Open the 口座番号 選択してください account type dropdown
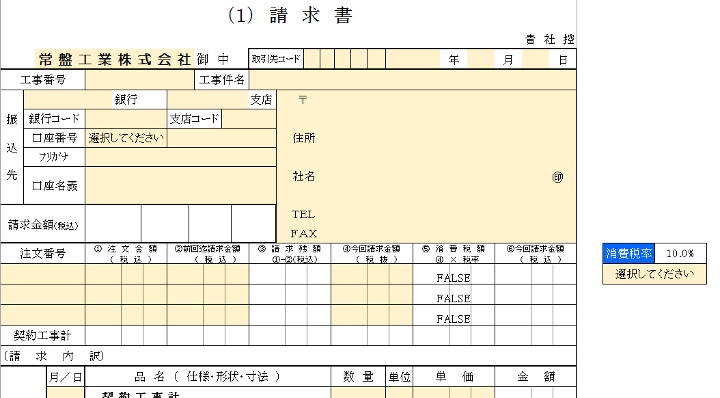Screen dimensions: 720x398 [x=126, y=138]
